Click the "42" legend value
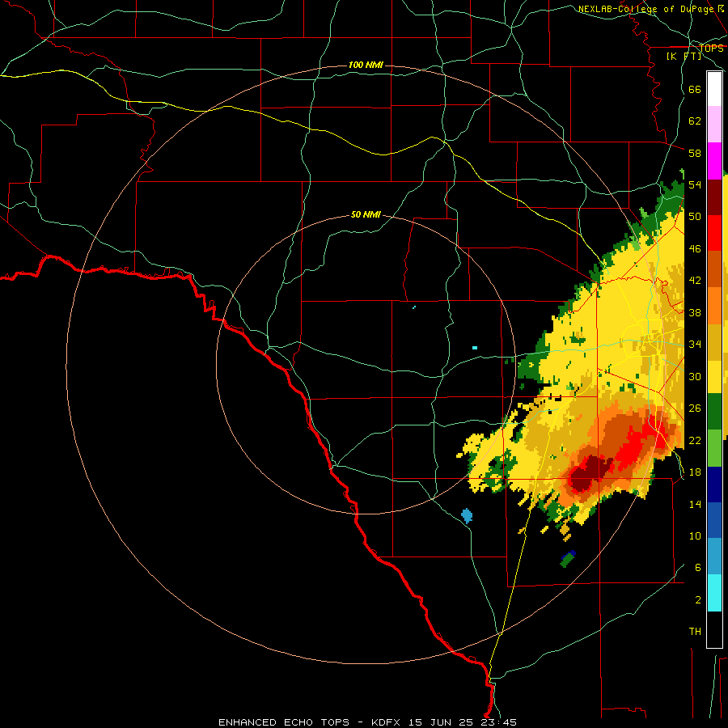This screenshot has width=728, height=728. pyautogui.click(x=695, y=281)
